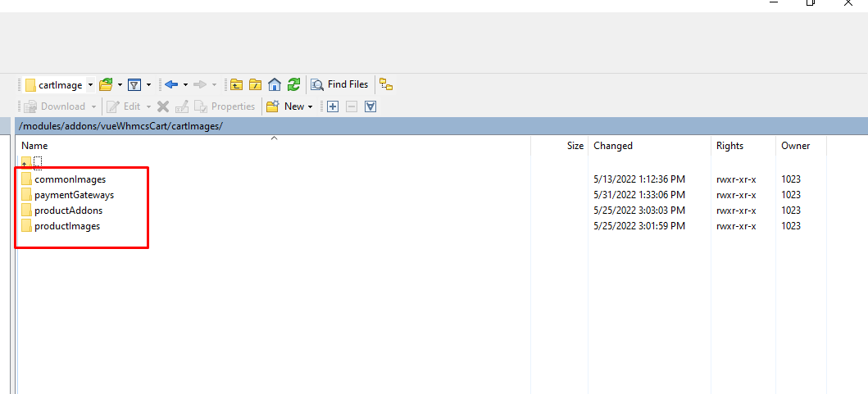
Task: Open the back history dropdown arrow
Action: point(185,85)
